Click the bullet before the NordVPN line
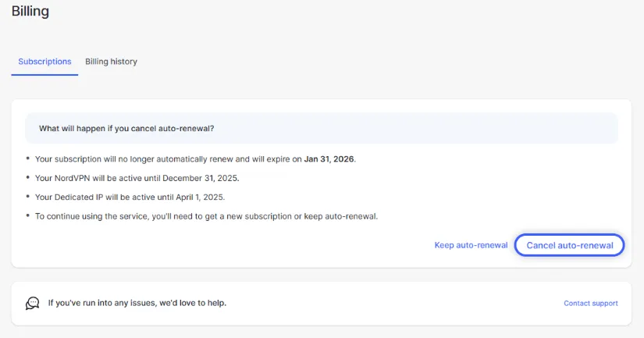The width and height of the screenshot is (644, 338). [x=27, y=177]
